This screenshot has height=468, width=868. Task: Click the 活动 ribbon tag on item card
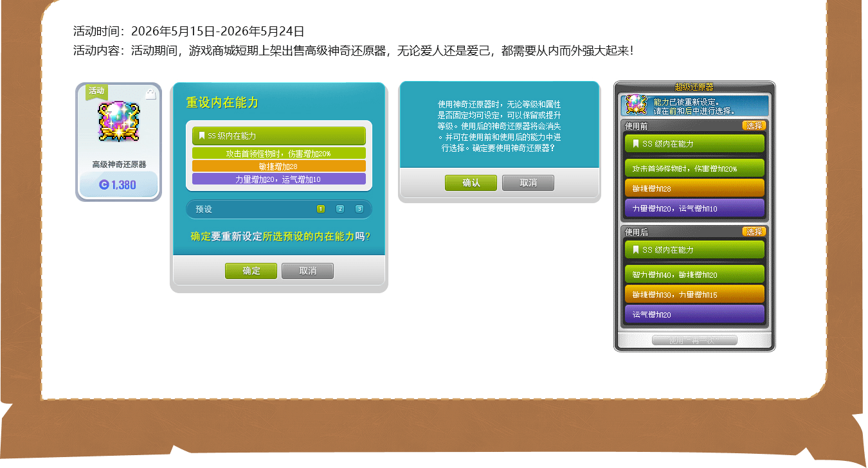pyautogui.click(x=96, y=91)
